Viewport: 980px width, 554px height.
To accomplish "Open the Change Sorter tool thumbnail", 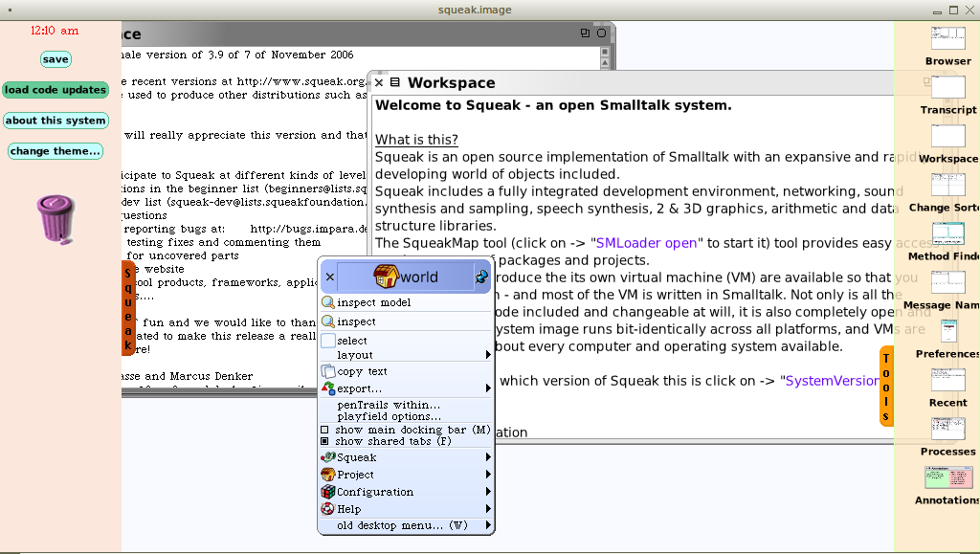I will click(947, 185).
